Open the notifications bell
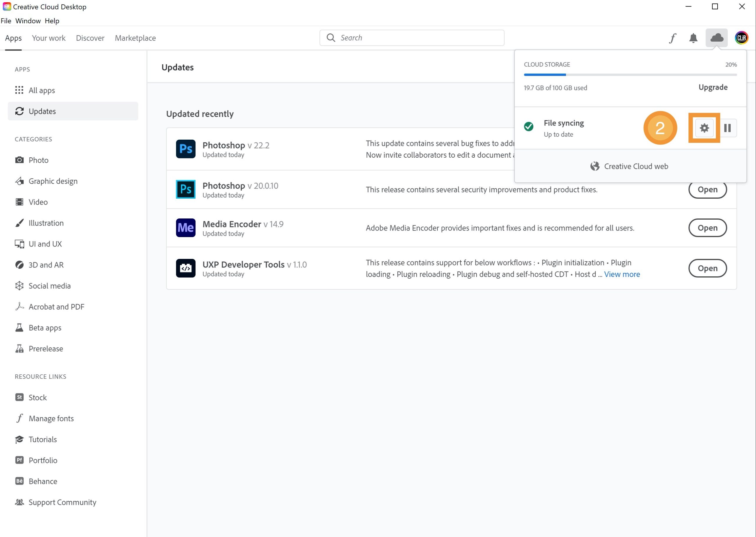Screen dimensions: 756x537 693,38
